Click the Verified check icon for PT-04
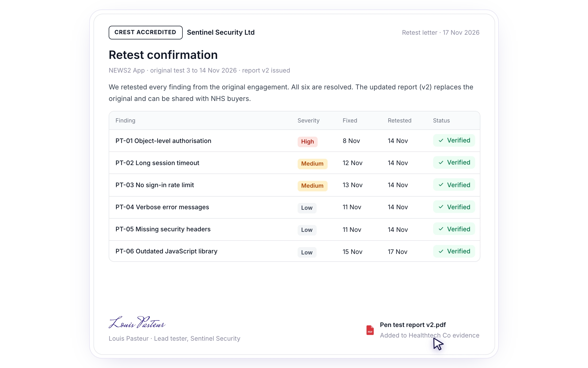The height and width of the screenshot is (368, 588). (441, 207)
